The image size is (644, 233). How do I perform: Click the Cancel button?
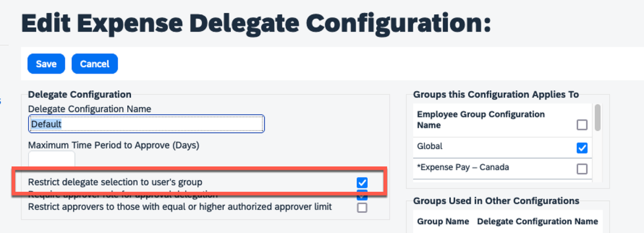coord(94,64)
